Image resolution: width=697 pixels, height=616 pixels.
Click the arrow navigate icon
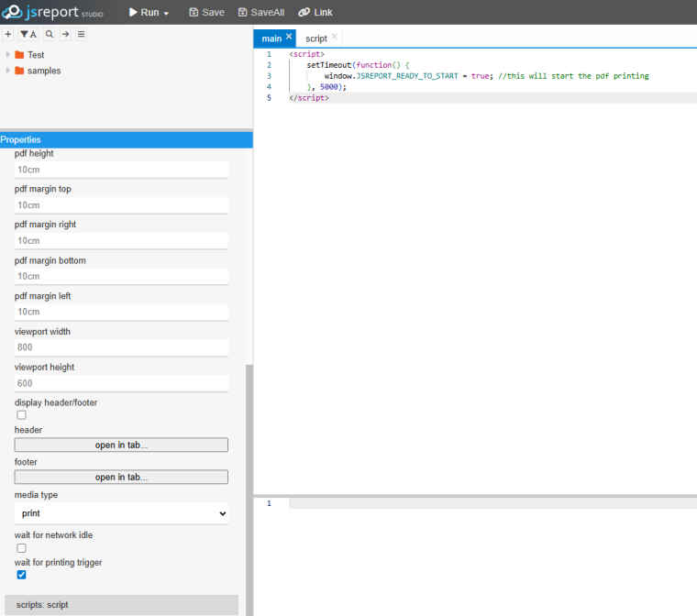pyautogui.click(x=65, y=34)
